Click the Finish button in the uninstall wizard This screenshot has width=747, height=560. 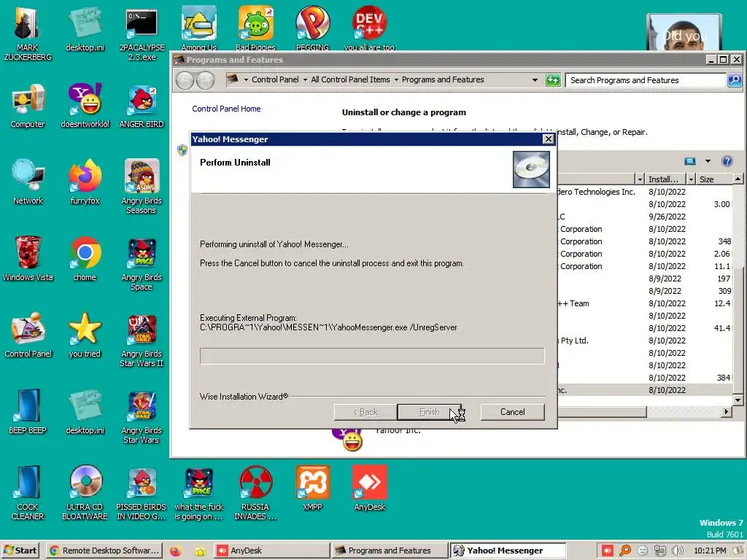coord(429,412)
